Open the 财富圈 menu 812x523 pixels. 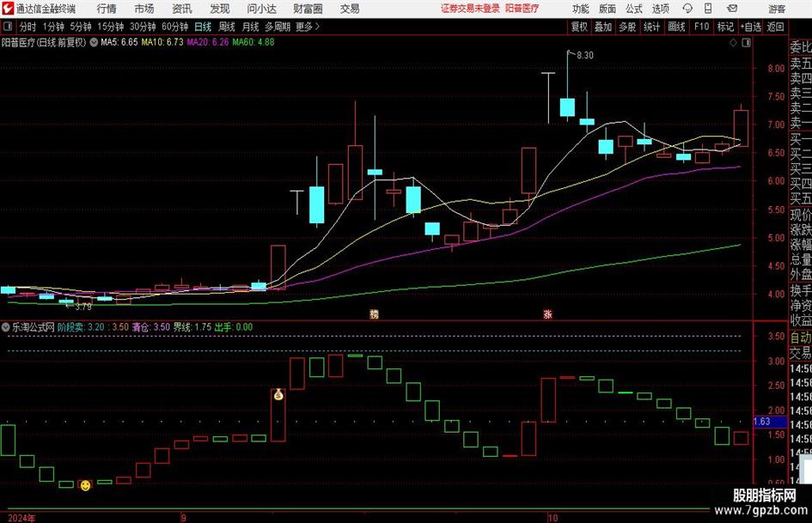(x=308, y=9)
